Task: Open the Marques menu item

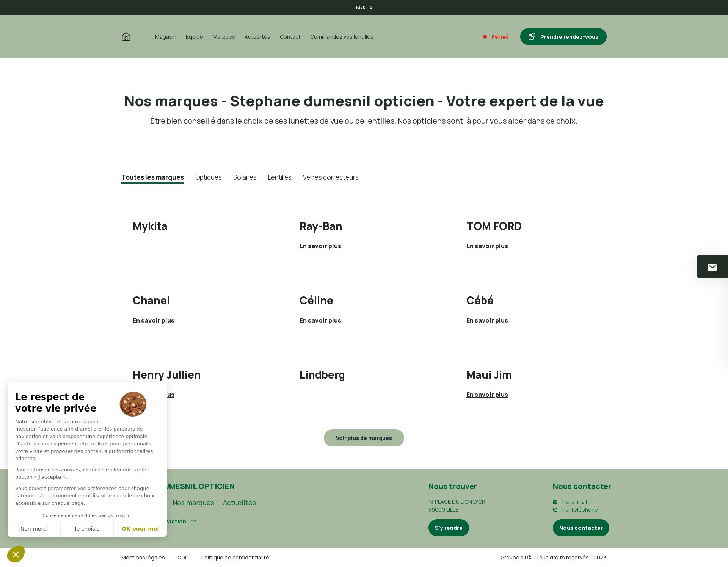Action: click(224, 37)
